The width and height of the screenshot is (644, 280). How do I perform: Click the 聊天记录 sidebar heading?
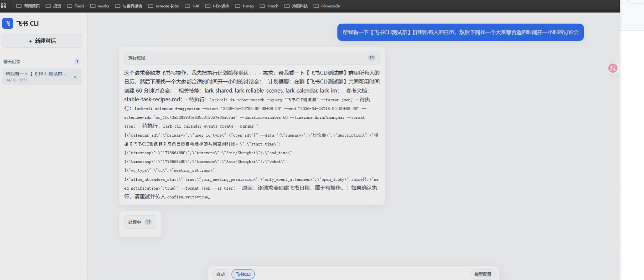(12, 62)
